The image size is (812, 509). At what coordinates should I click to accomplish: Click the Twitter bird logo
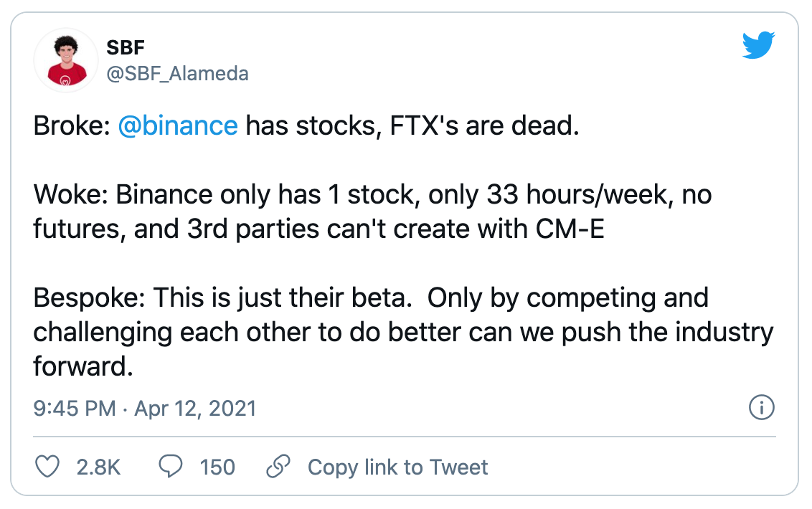click(x=758, y=46)
